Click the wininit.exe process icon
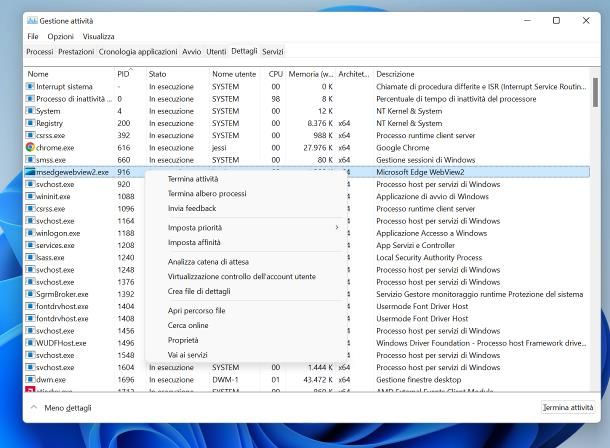610x448 pixels. point(30,196)
